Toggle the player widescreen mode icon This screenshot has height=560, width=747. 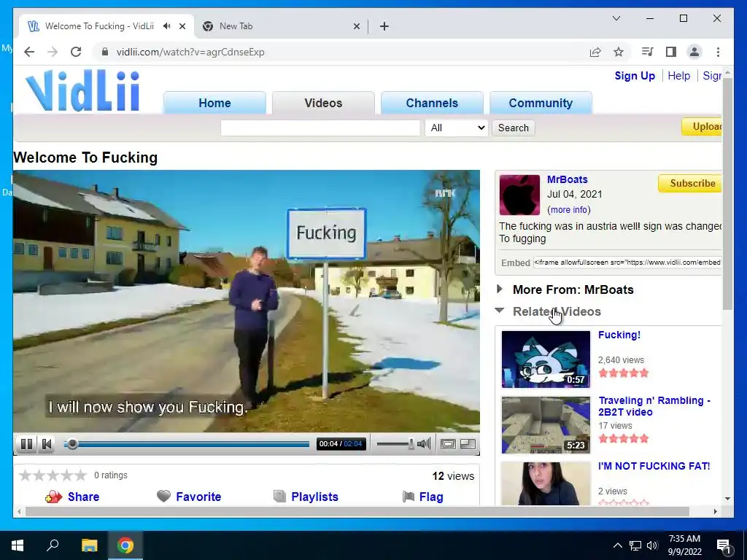447,444
